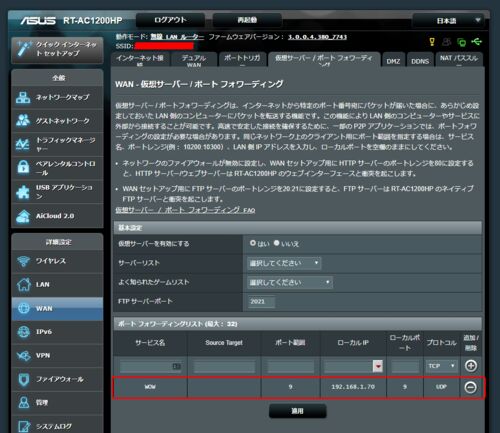Click the WOW service name cell
This screenshot has width=500, height=433.
(150, 387)
